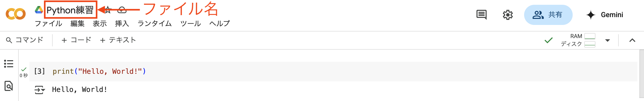The height and width of the screenshot is (101, 644).
Task: Click the Colab logo icon
Action: (x=16, y=14)
